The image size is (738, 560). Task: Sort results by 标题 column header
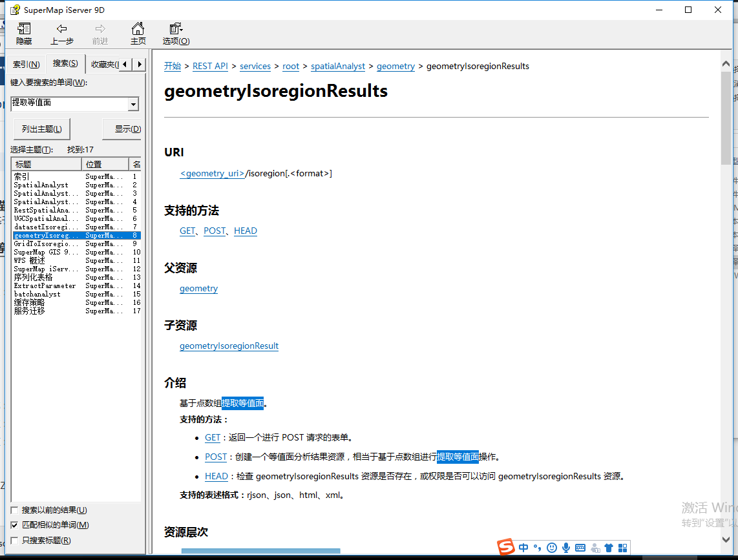point(46,164)
